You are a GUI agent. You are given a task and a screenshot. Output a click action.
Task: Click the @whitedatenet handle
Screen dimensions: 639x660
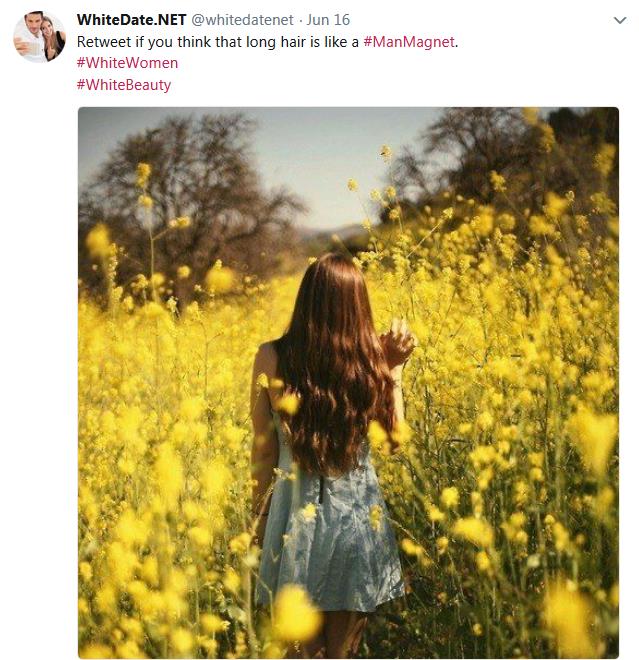[242, 20]
